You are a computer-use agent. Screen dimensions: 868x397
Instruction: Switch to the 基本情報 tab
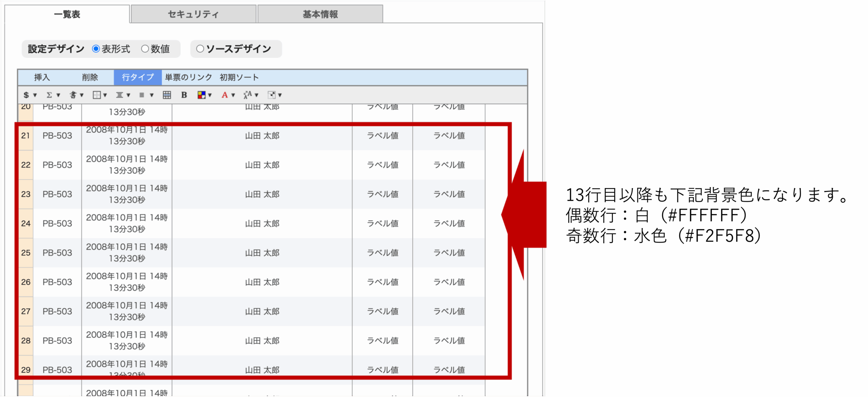point(320,14)
